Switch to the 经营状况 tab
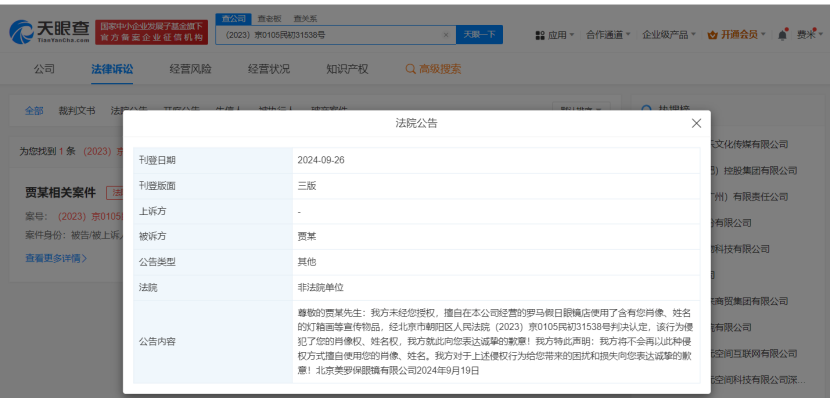 tap(269, 69)
